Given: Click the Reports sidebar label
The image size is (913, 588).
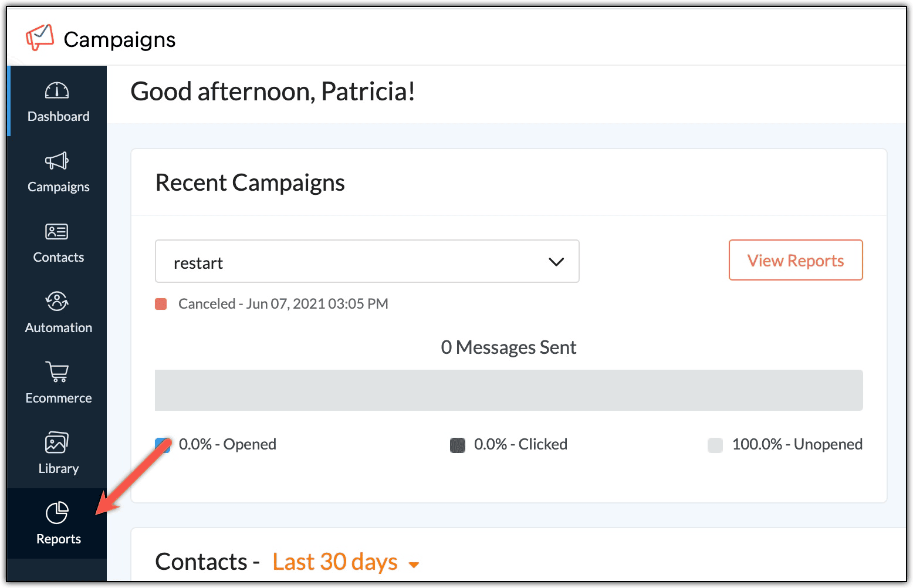Looking at the screenshot, I should 59,539.
